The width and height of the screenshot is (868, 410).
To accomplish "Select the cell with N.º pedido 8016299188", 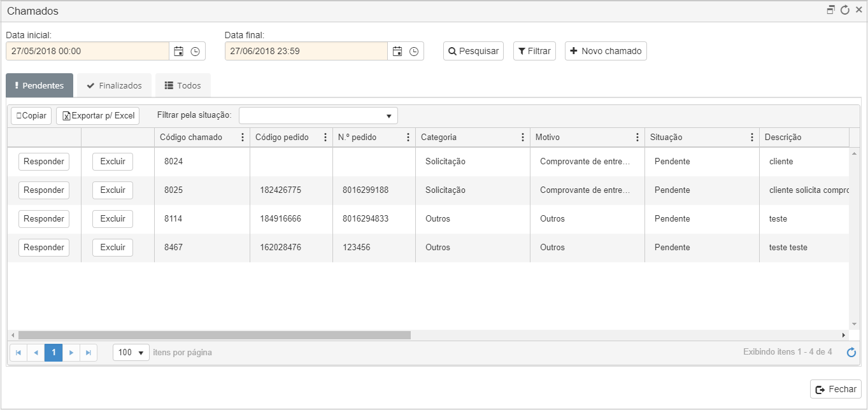I will coord(374,190).
